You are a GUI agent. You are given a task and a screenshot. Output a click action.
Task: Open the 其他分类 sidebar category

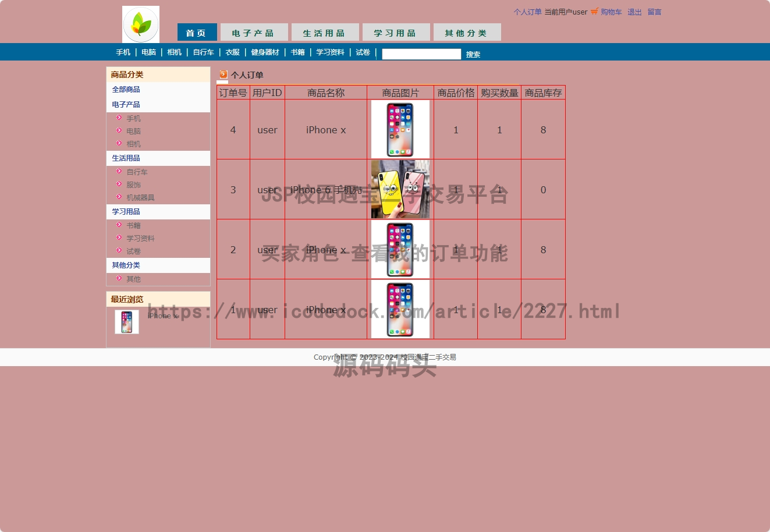tap(126, 265)
